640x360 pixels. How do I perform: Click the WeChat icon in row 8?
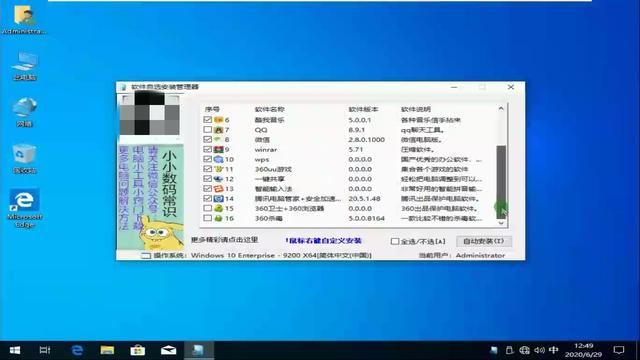click(219, 140)
